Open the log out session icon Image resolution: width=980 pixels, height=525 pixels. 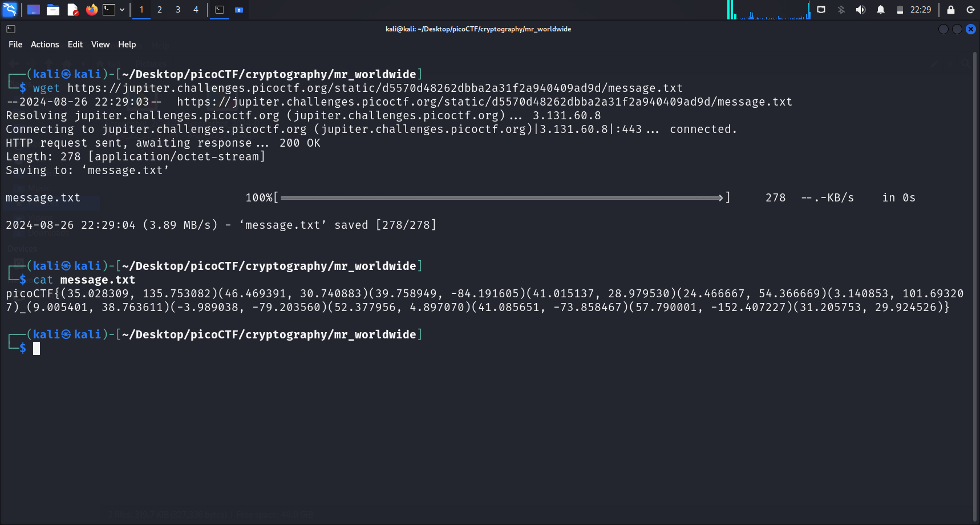[x=970, y=10]
